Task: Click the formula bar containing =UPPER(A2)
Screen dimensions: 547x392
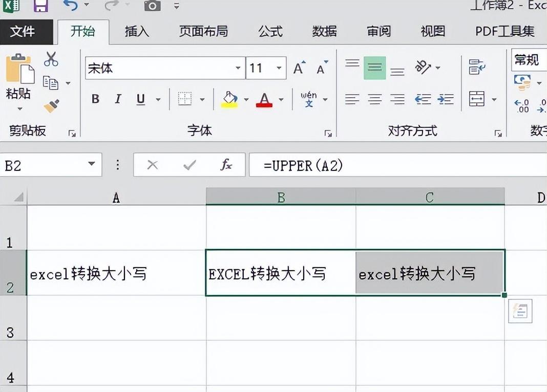Action: click(x=398, y=165)
